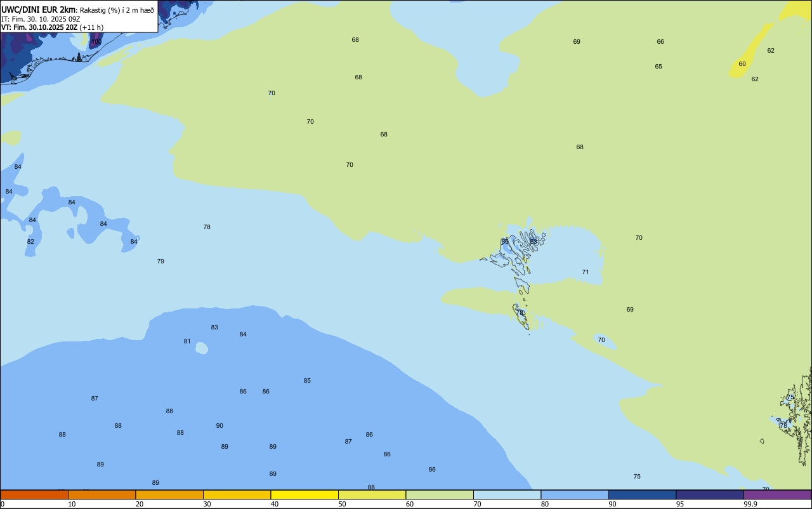
Task: Click the '66' humidity value
Action: coord(660,42)
